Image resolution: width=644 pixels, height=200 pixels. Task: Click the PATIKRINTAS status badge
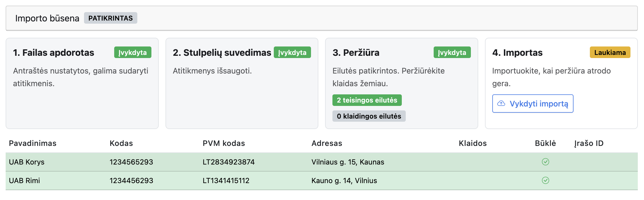(x=111, y=18)
